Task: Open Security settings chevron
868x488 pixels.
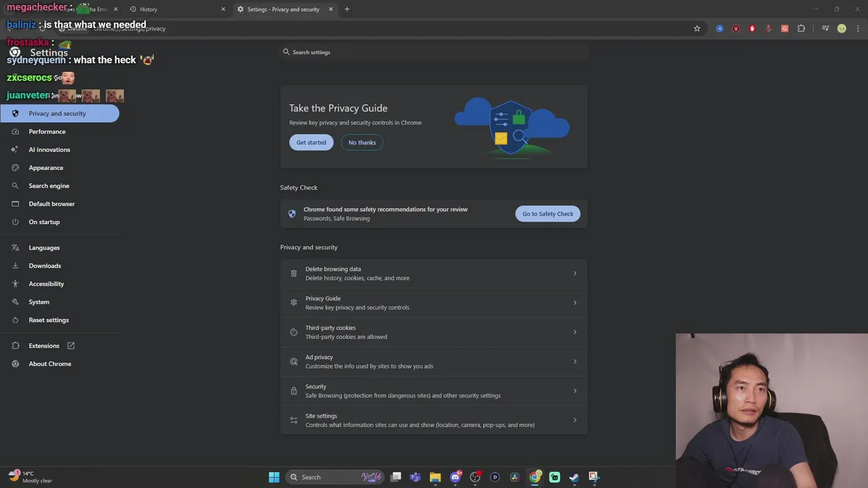Action: (x=574, y=391)
